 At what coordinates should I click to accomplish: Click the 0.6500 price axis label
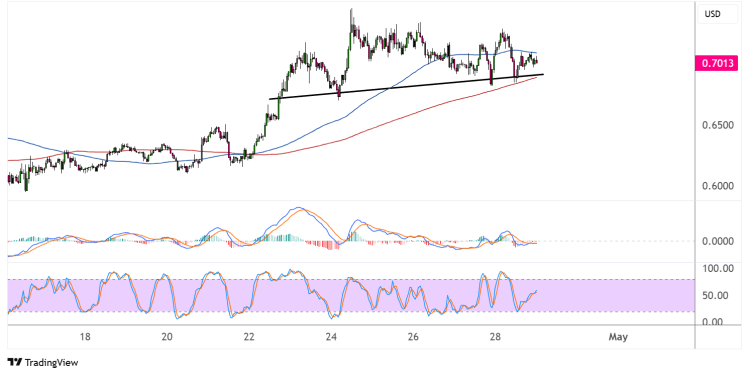click(x=717, y=125)
